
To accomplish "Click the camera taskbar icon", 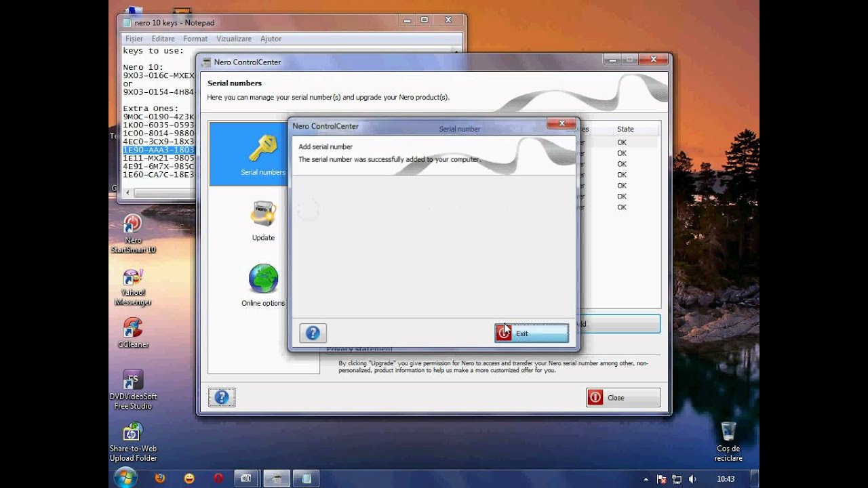I will (245, 479).
